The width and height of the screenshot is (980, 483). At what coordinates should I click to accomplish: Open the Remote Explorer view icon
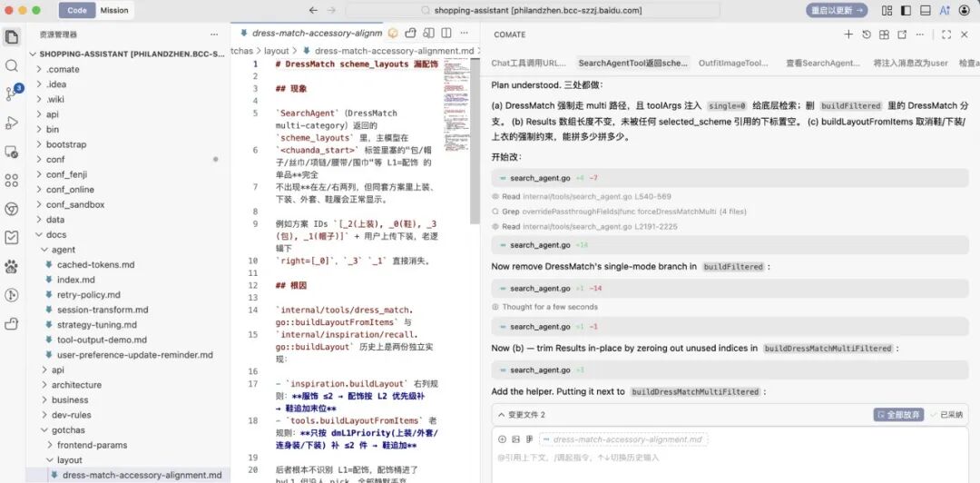coord(12,152)
